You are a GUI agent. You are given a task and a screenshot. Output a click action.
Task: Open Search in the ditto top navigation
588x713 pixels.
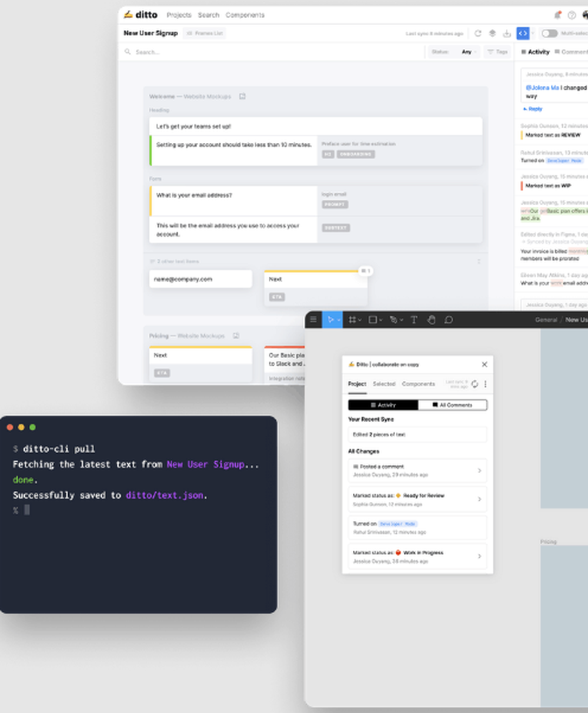click(x=208, y=15)
